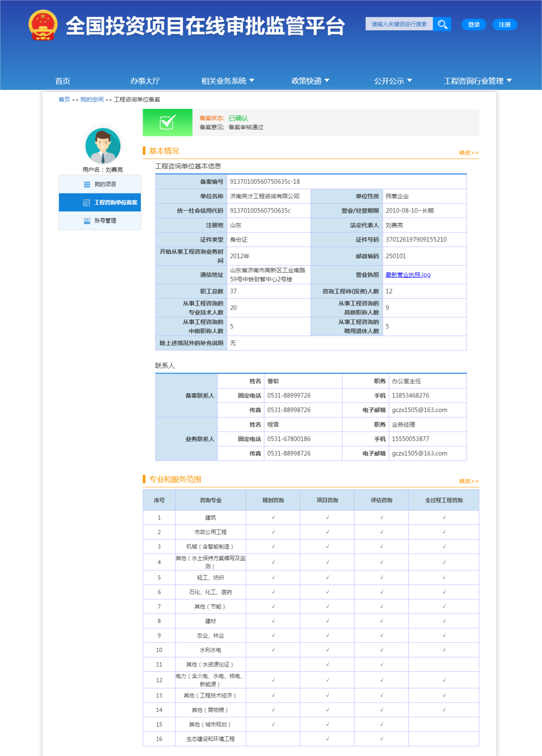Open the 最新营业执照.jpg link
542x756 pixels.
tap(408, 275)
